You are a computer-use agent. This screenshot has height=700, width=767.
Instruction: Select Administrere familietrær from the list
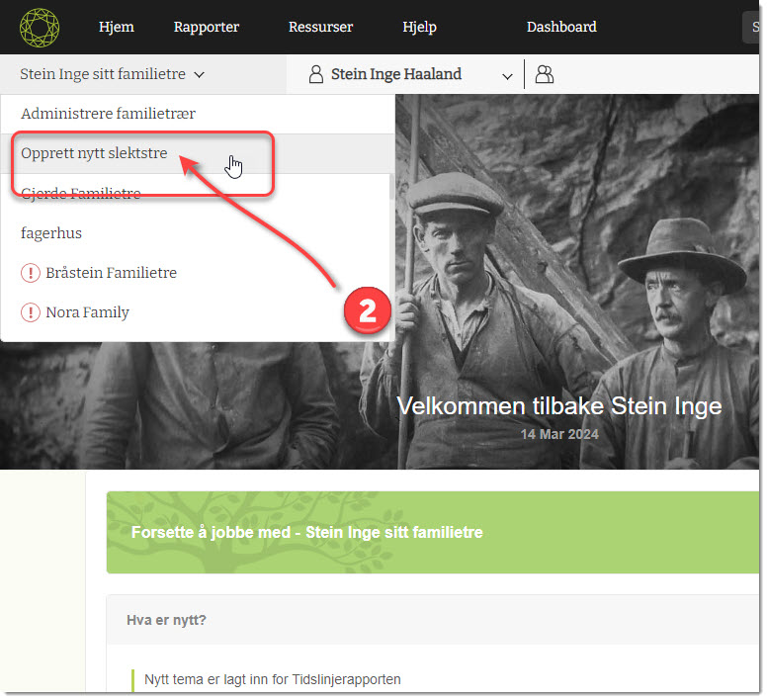[108, 114]
